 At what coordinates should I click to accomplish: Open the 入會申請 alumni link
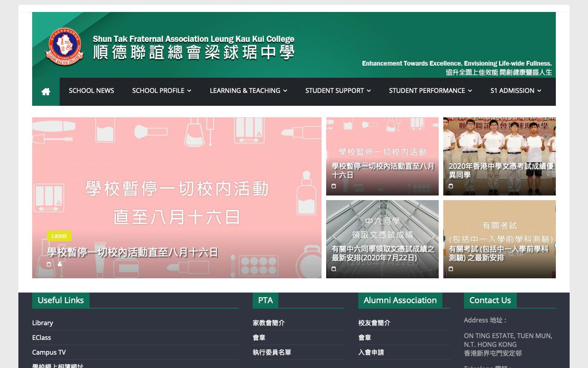[x=371, y=352]
